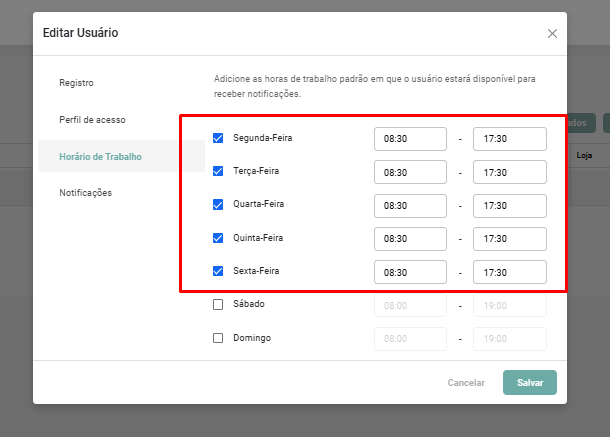Open the Notificações tab
The height and width of the screenshot is (437, 610).
point(85,192)
